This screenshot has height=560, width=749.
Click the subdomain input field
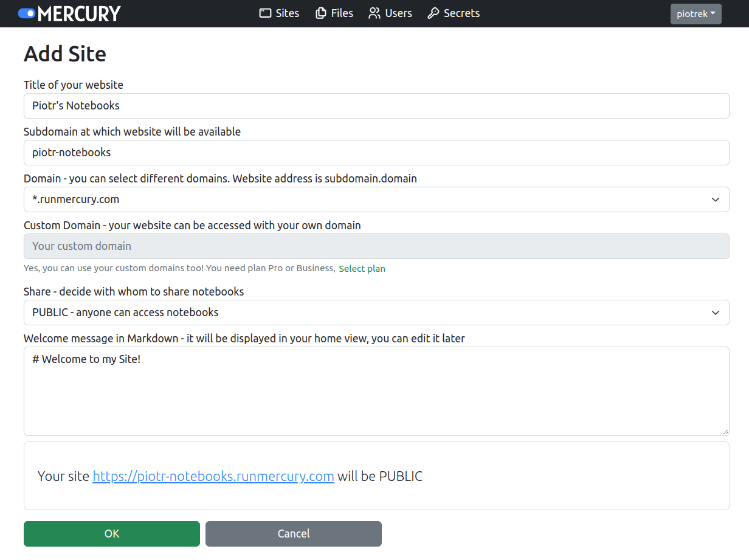coord(376,153)
